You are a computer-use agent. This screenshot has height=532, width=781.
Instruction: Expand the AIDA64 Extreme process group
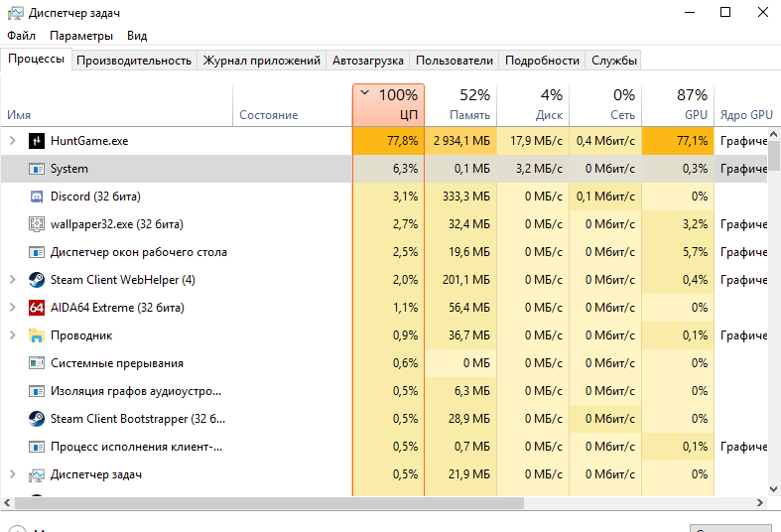click(13, 308)
